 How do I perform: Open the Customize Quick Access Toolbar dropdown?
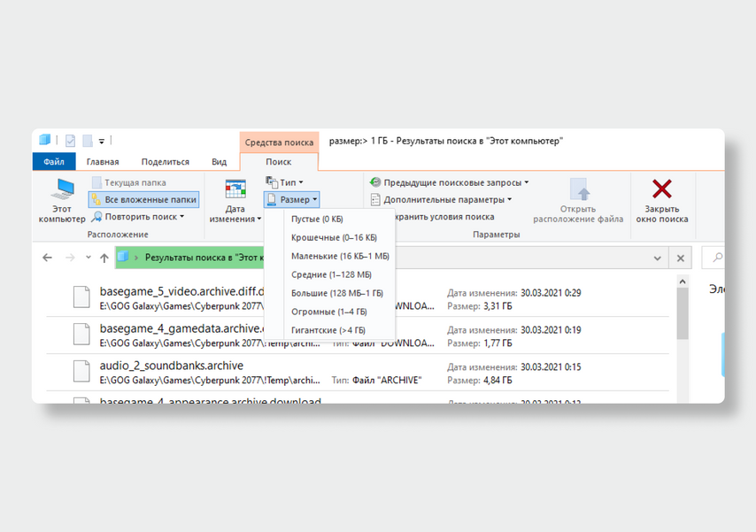[x=102, y=142]
